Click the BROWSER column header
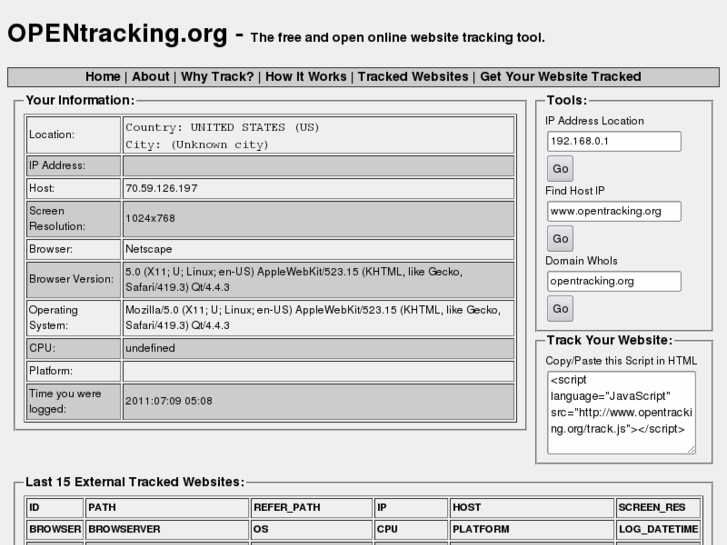The height and width of the screenshot is (545, 727). click(55, 529)
